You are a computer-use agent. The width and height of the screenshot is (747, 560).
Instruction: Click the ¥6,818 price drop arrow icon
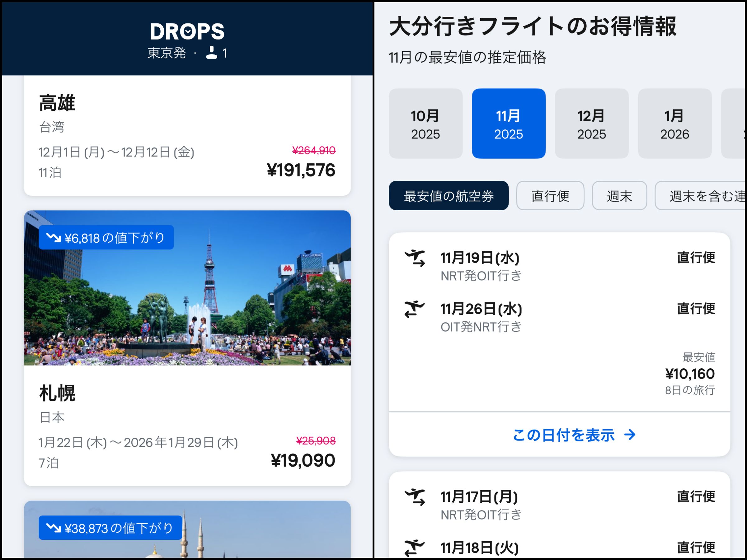click(x=53, y=238)
